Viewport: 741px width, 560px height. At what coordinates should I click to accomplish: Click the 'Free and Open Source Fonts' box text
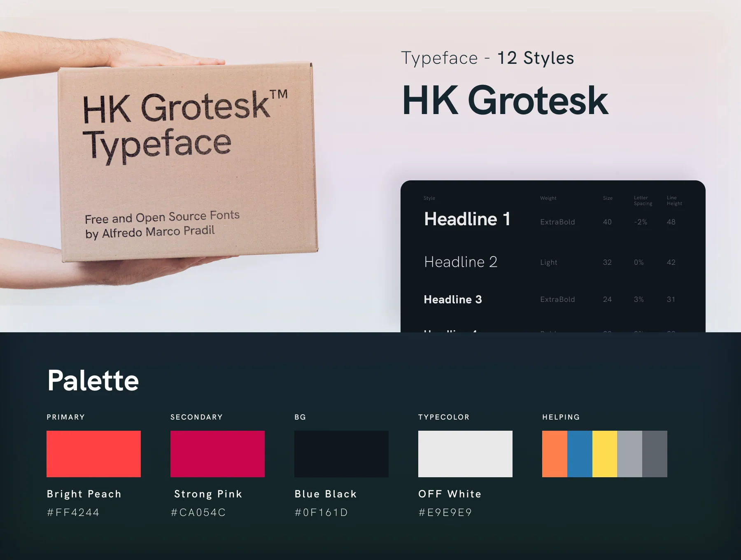click(x=162, y=217)
